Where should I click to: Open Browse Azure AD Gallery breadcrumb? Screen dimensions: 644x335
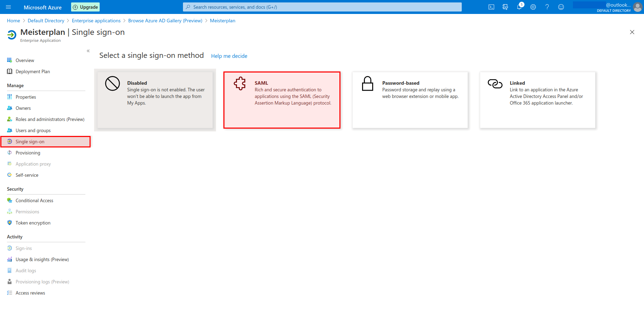tap(165, 21)
